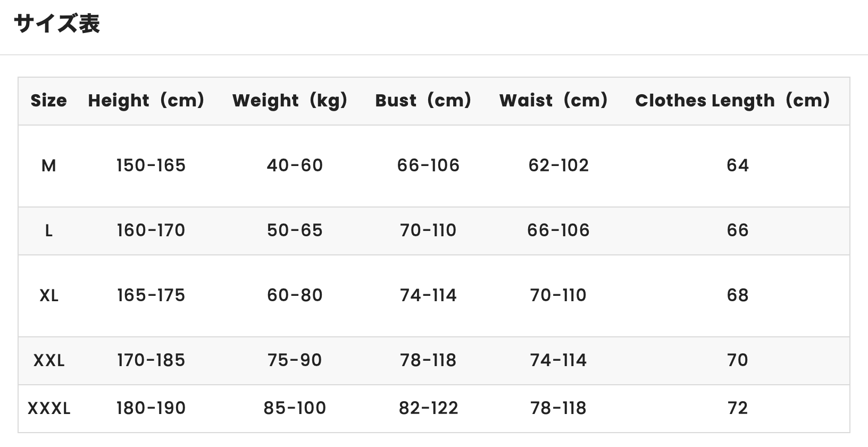Click the Height (cm) column header
868x447 pixels.
[146, 101]
